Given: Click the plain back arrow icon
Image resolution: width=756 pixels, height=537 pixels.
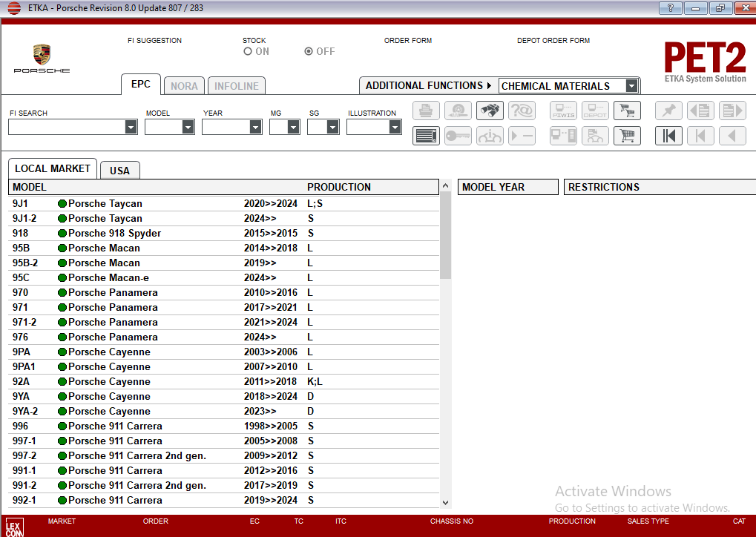Looking at the screenshot, I should click(732, 136).
